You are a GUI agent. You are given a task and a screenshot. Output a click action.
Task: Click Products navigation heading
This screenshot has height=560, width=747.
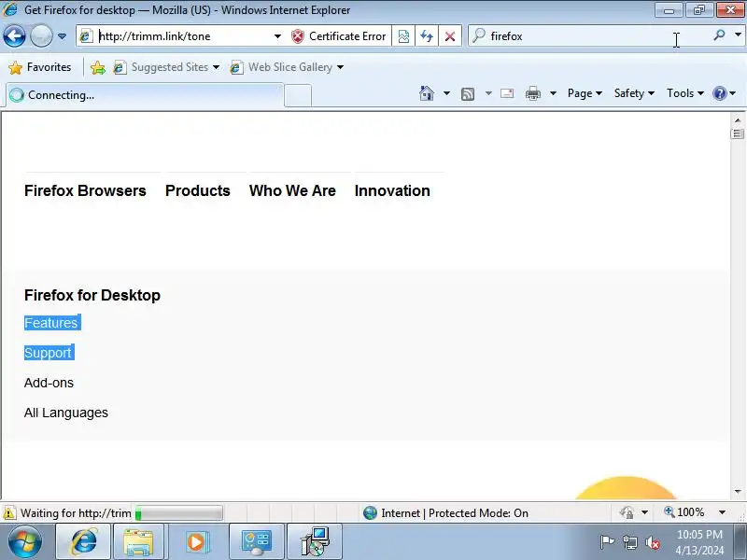pos(198,191)
